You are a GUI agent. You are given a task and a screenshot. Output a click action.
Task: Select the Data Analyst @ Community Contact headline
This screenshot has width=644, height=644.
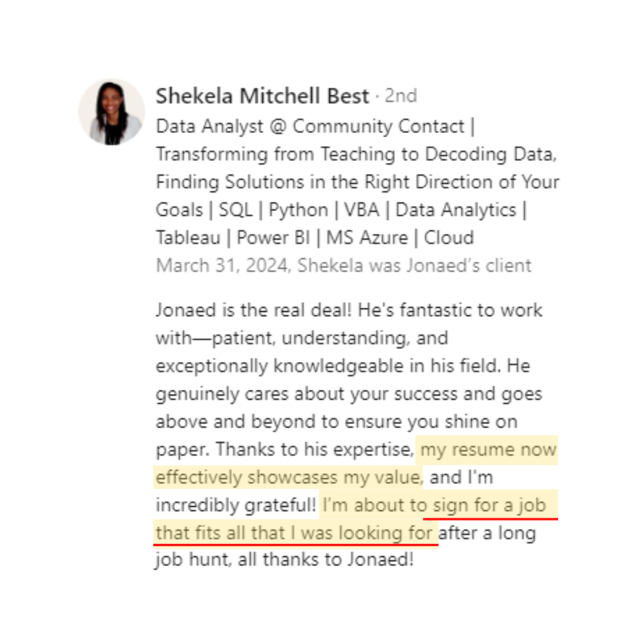point(310,126)
